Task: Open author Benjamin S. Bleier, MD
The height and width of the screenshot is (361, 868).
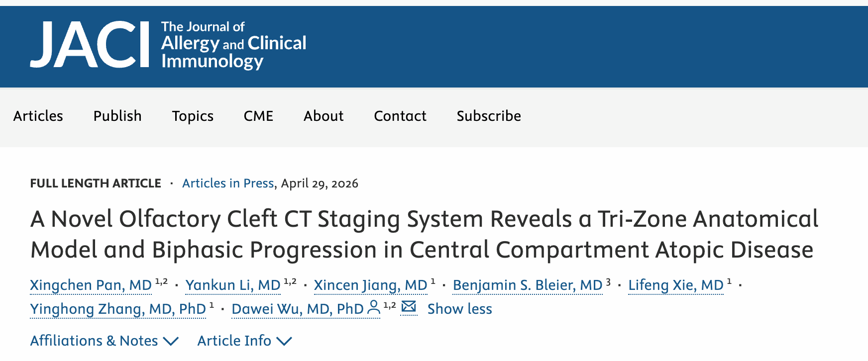Action: pyautogui.click(x=528, y=285)
